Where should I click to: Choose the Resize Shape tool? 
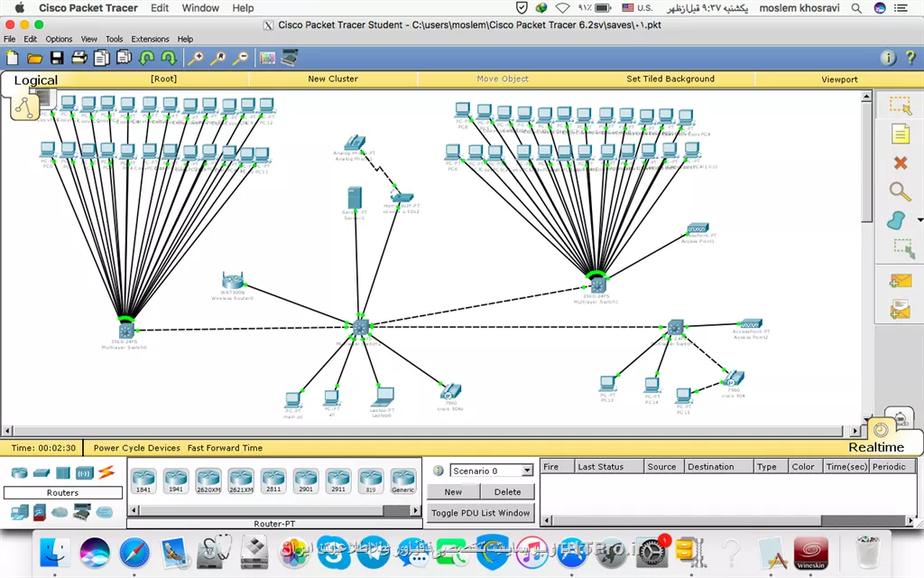click(902, 248)
